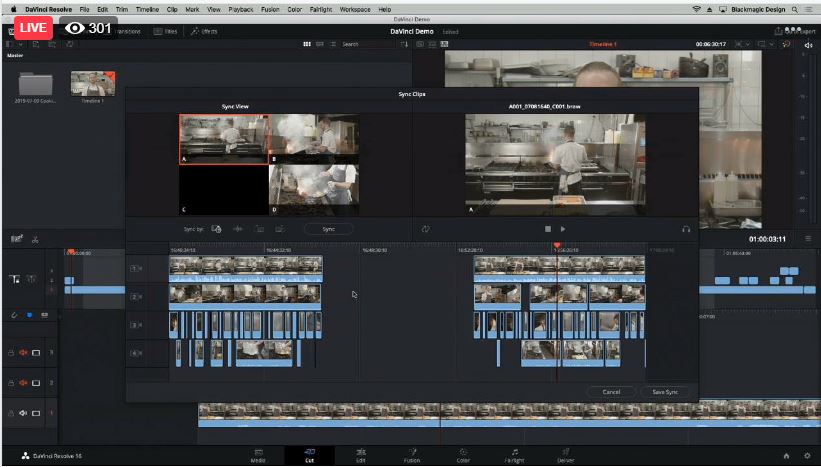Stop playback in the sync viewer
Viewport: 821px width, 467px height.
pyautogui.click(x=548, y=229)
